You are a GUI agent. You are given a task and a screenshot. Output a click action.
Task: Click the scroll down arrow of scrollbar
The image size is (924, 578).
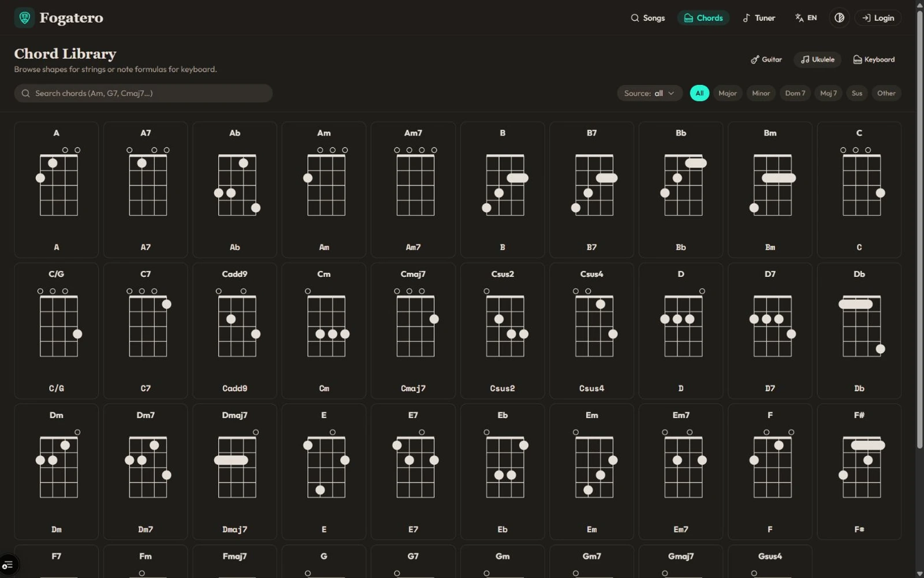pos(919,573)
